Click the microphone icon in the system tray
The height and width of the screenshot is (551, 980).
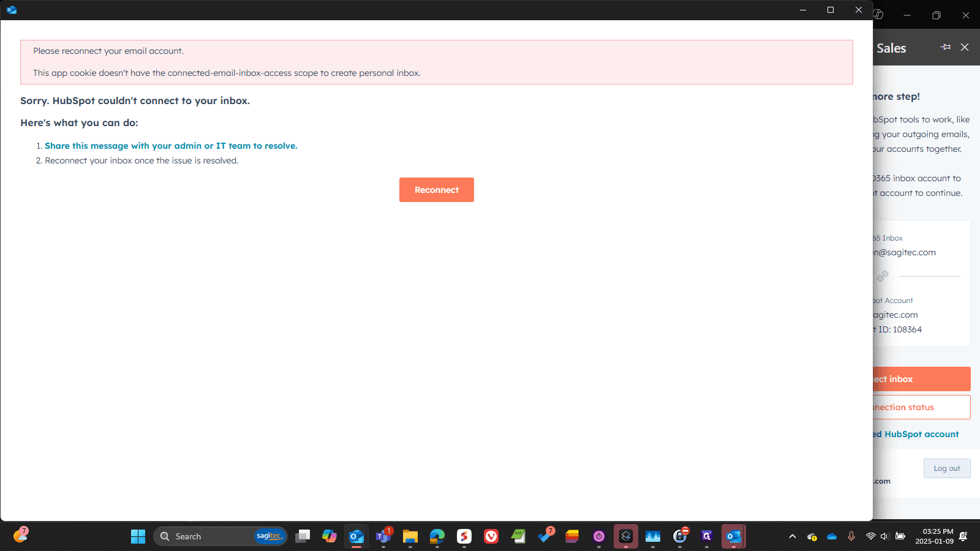851,536
